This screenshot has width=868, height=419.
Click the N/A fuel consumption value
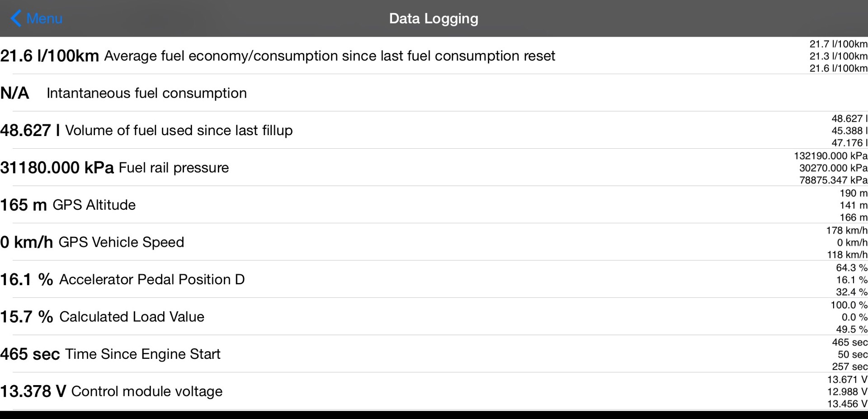(x=14, y=93)
